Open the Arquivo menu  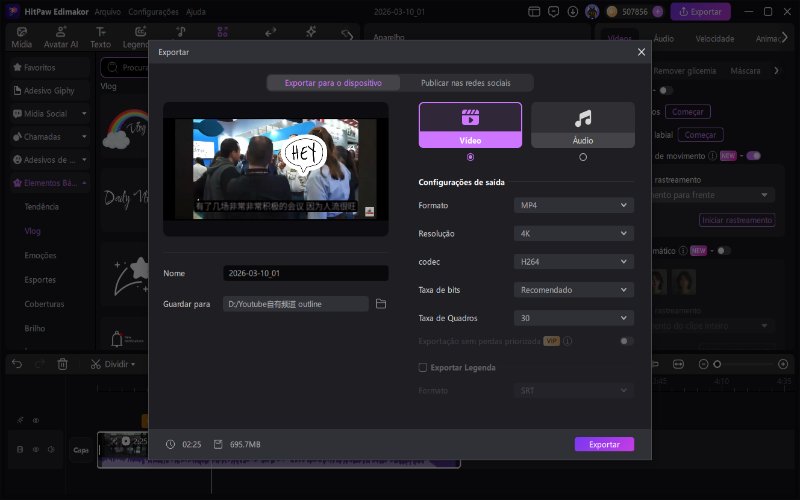point(108,11)
